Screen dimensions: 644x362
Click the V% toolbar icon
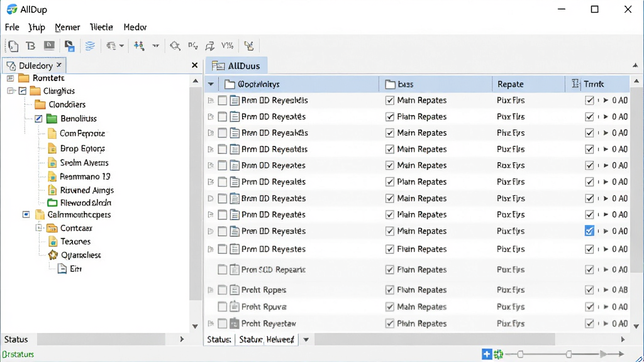click(x=227, y=45)
